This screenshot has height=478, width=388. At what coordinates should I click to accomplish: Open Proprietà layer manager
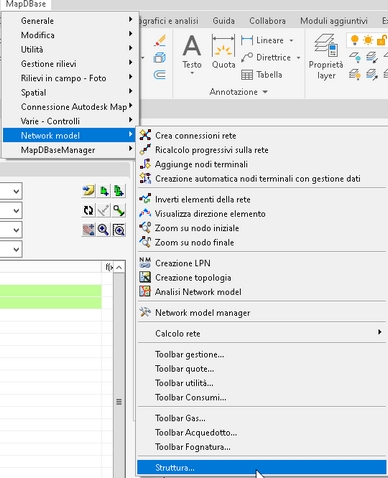point(326,56)
